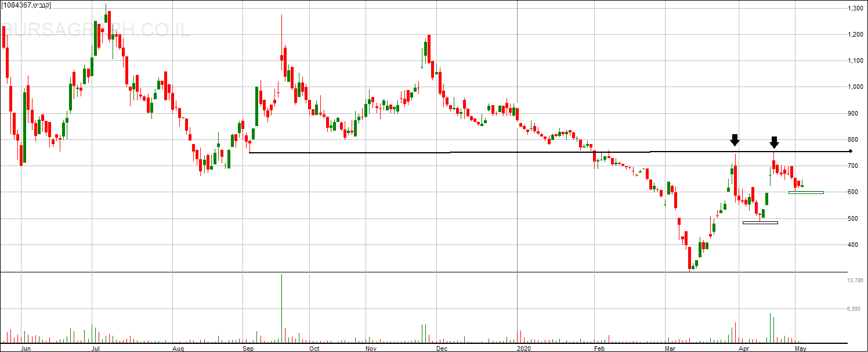The height and width of the screenshot is (352, 868).
Task: Click the 2020 year axis label
Action: pos(523,349)
